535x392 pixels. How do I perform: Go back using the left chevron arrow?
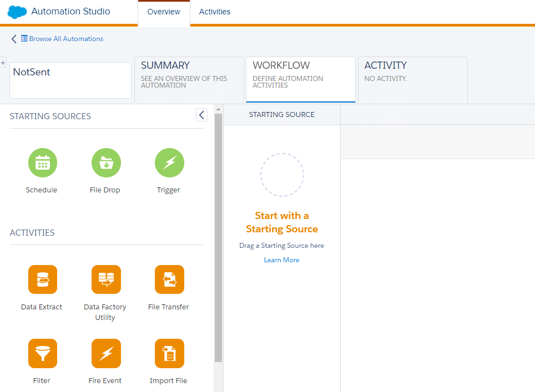point(14,39)
